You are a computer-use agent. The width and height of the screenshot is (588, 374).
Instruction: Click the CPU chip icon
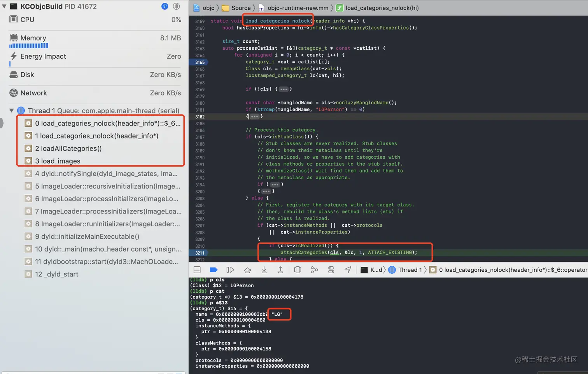(14, 19)
